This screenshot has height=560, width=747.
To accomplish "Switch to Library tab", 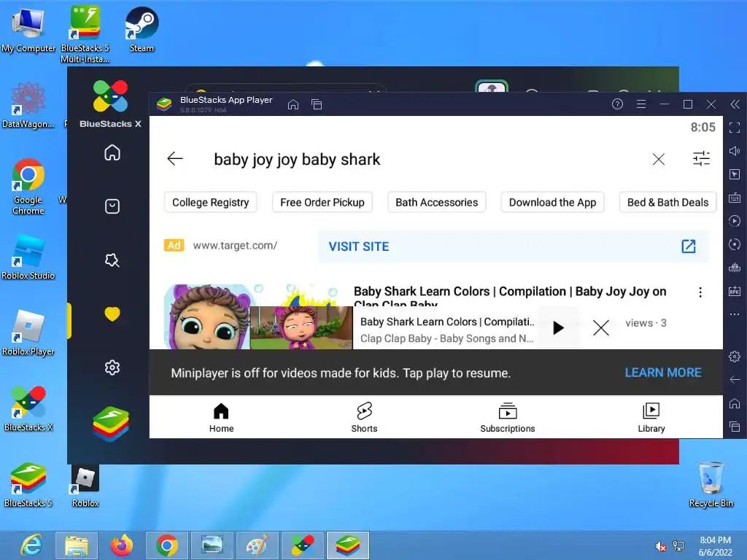I will pyautogui.click(x=651, y=418).
